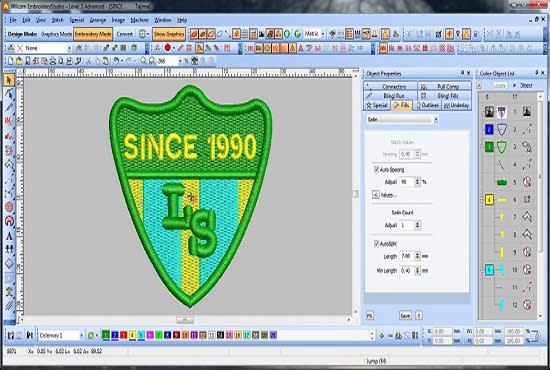Viewport: 550px width, 370px height.
Task: Click the Convert button
Action: (x=125, y=34)
